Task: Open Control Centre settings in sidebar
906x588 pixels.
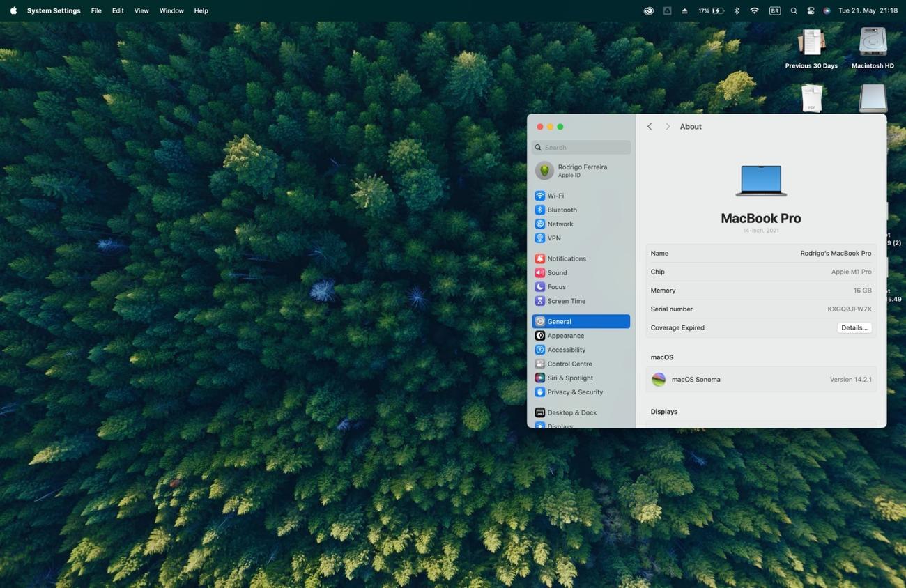Action: (x=581, y=364)
